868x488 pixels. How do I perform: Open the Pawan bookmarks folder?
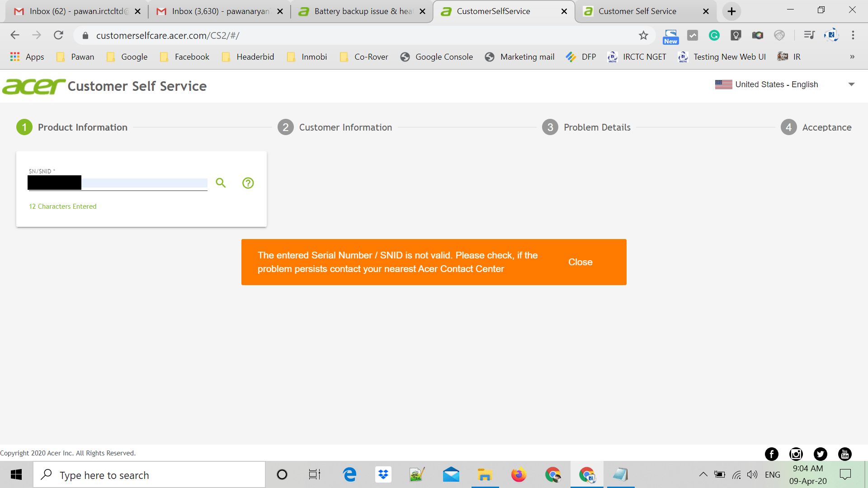pos(75,57)
